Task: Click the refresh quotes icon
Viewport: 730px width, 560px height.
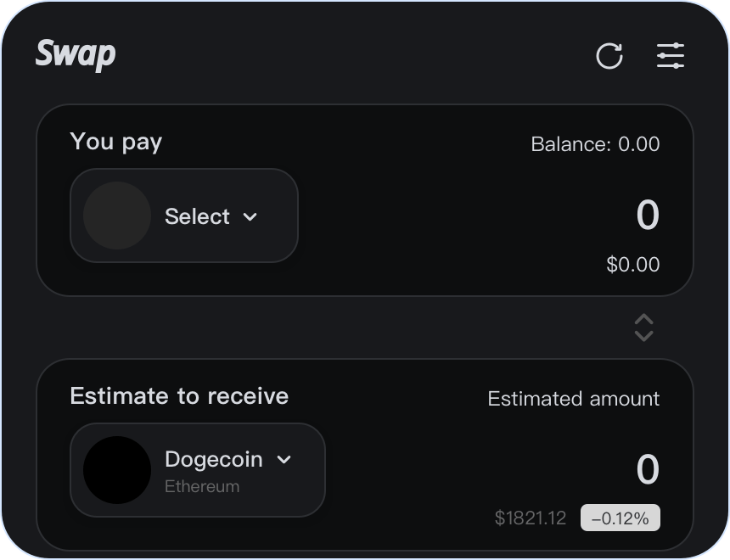Action: 609,57
